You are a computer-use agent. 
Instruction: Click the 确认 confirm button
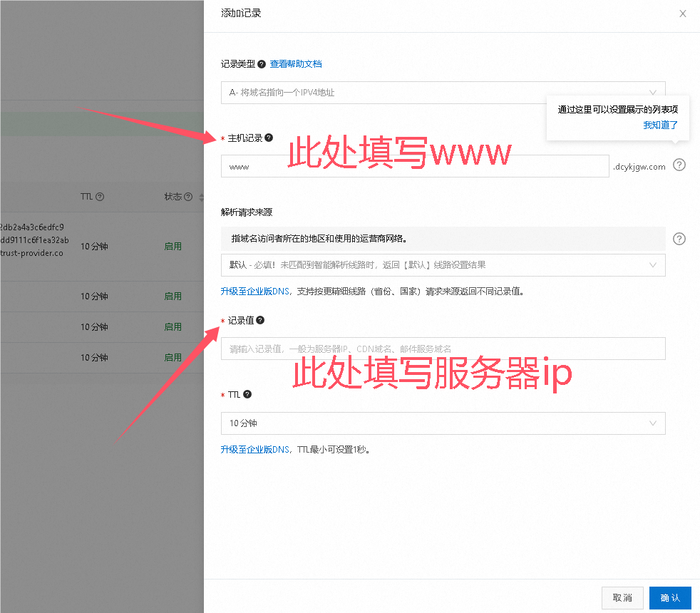click(670, 598)
